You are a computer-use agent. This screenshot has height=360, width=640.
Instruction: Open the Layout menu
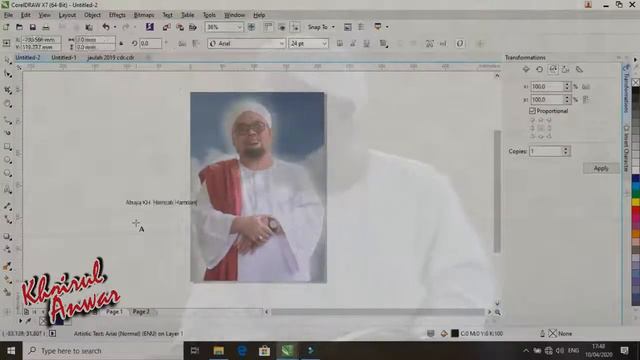coord(67,15)
